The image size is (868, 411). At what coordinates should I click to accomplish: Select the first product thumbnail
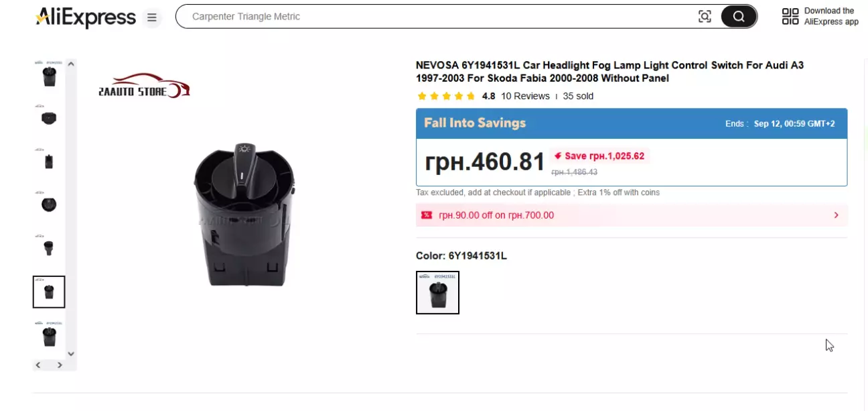pyautogui.click(x=49, y=74)
